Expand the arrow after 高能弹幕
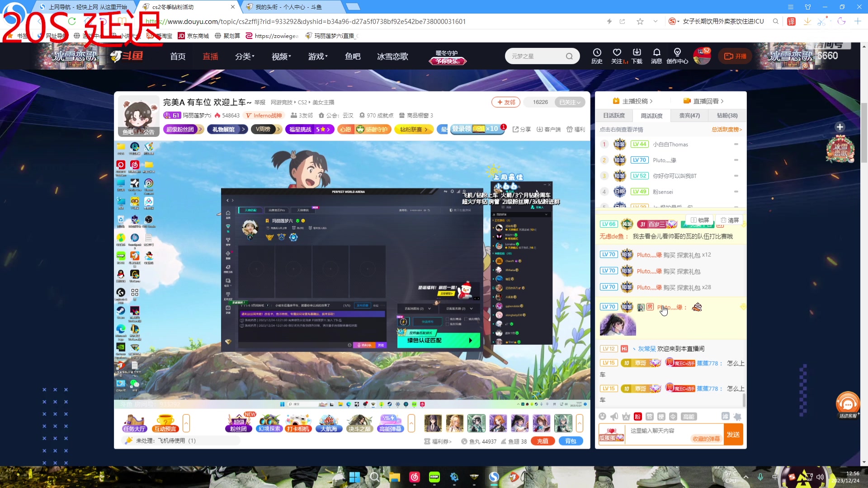 click(x=411, y=423)
